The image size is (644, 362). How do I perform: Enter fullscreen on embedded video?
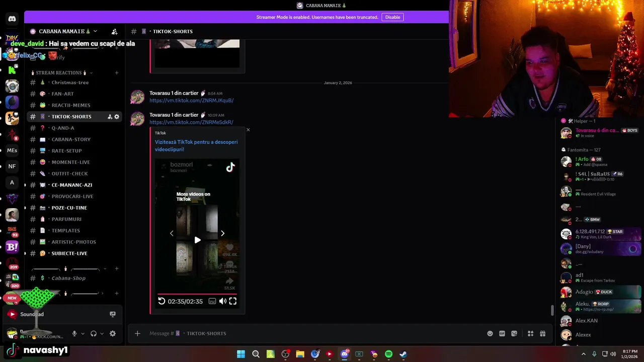pyautogui.click(x=233, y=301)
